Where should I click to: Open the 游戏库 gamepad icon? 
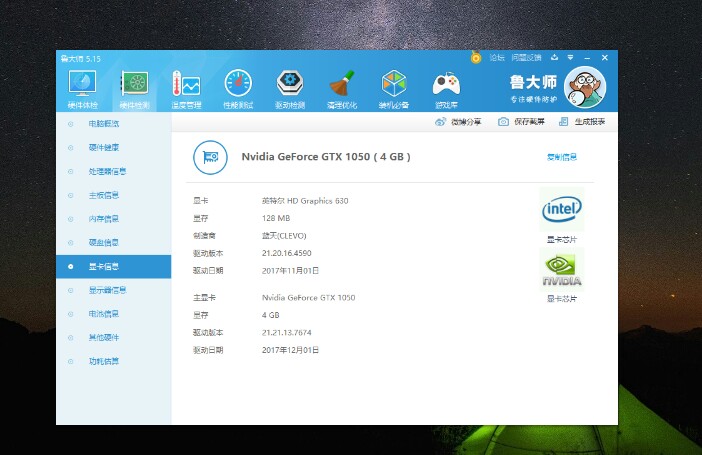[x=446, y=90]
